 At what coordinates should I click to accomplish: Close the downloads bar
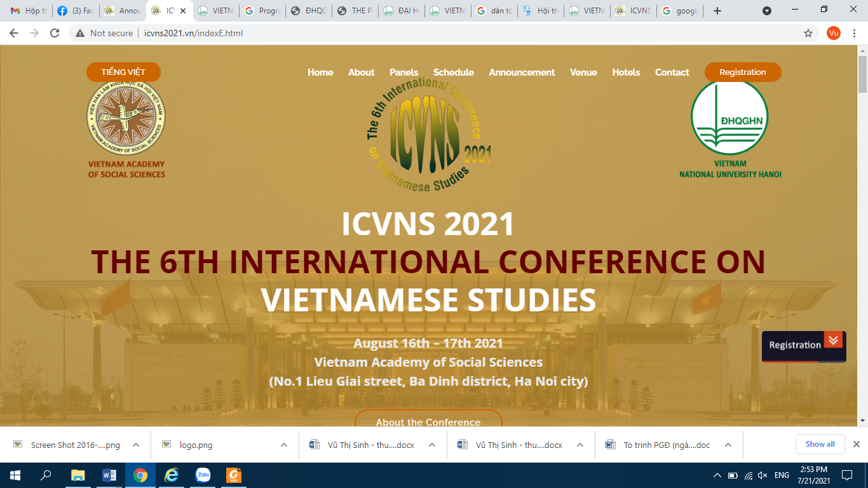pos(857,444)
